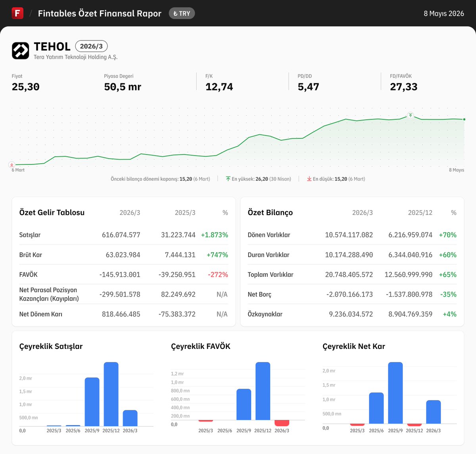
Task: Click the red down-arrow icon beside En düşük
Action: point(309,179)
